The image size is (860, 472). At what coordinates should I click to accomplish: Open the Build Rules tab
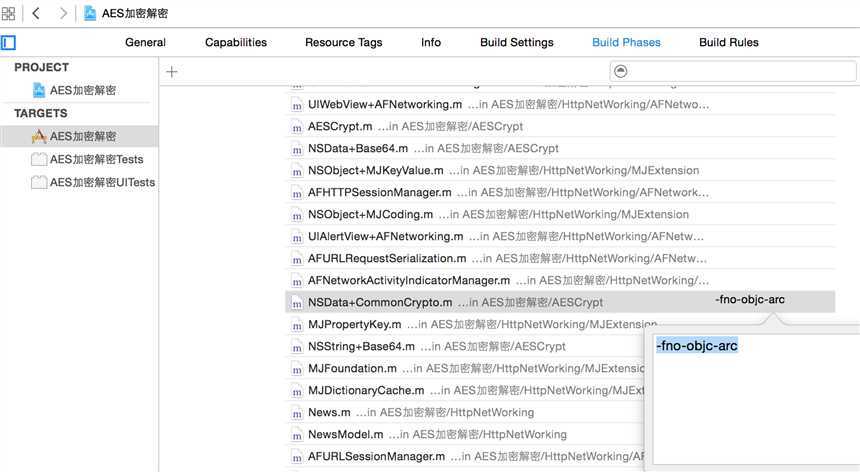[728, 42]
